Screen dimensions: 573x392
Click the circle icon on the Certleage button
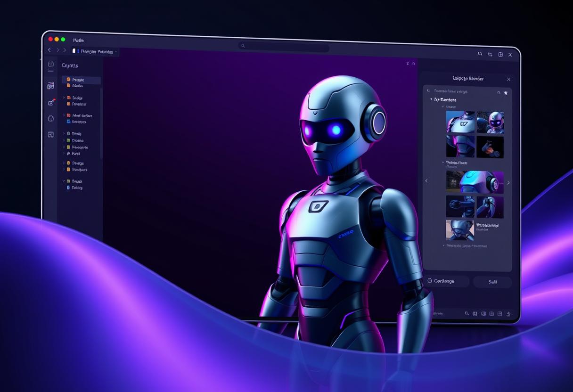pos(429,281)
